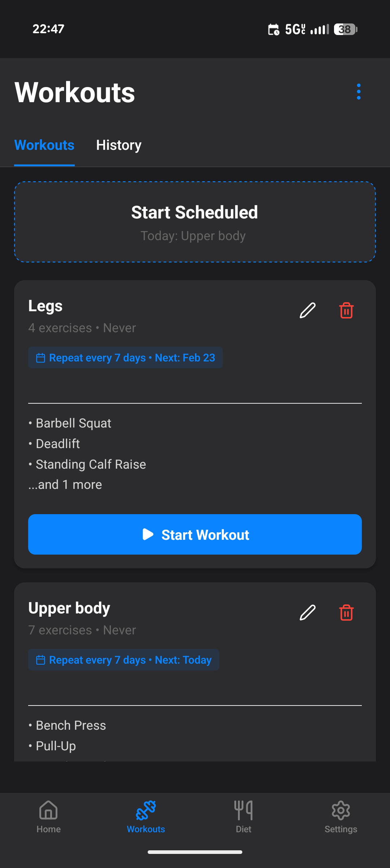Open Legs repeat schedule chip

(125, 357)
